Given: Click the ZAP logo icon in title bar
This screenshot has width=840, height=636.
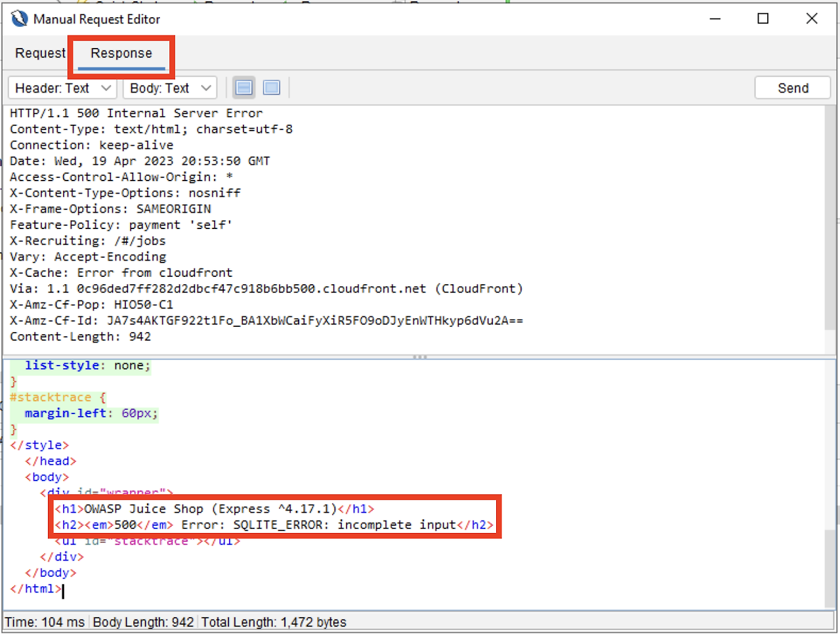Looking at the screenshot, I should pyautogui.click(x=20, y=19).
